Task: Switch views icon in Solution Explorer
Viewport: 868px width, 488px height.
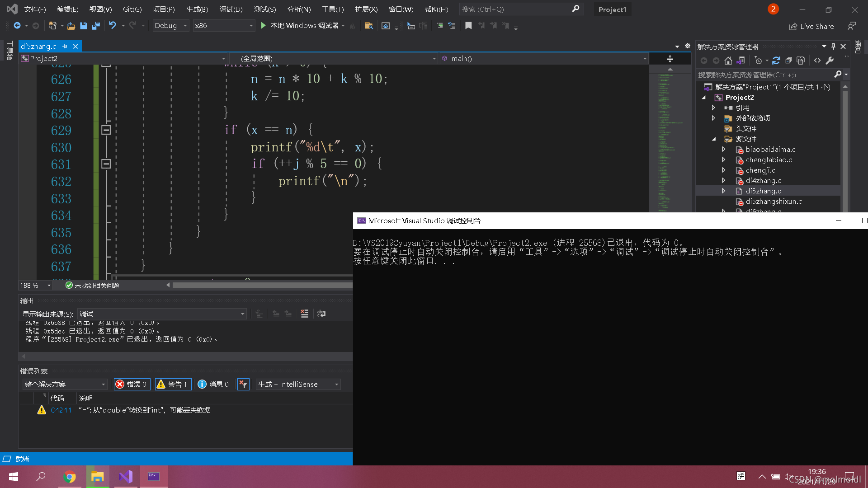Action: click(741, 61)
